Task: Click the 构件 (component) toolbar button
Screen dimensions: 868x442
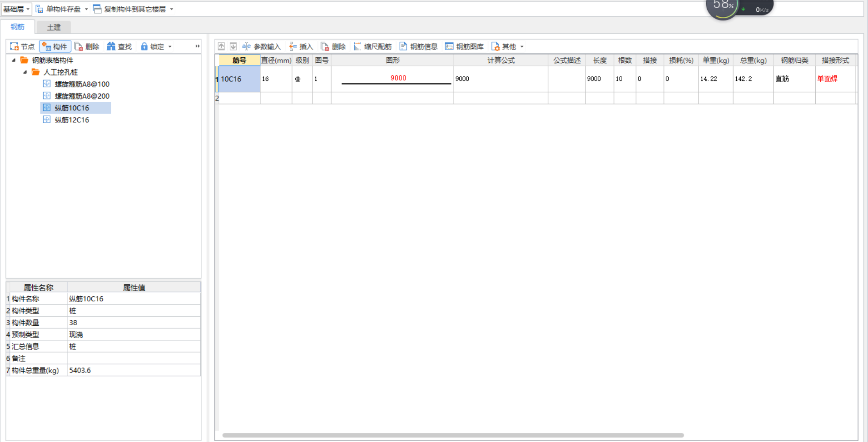Action: point(55,47)
